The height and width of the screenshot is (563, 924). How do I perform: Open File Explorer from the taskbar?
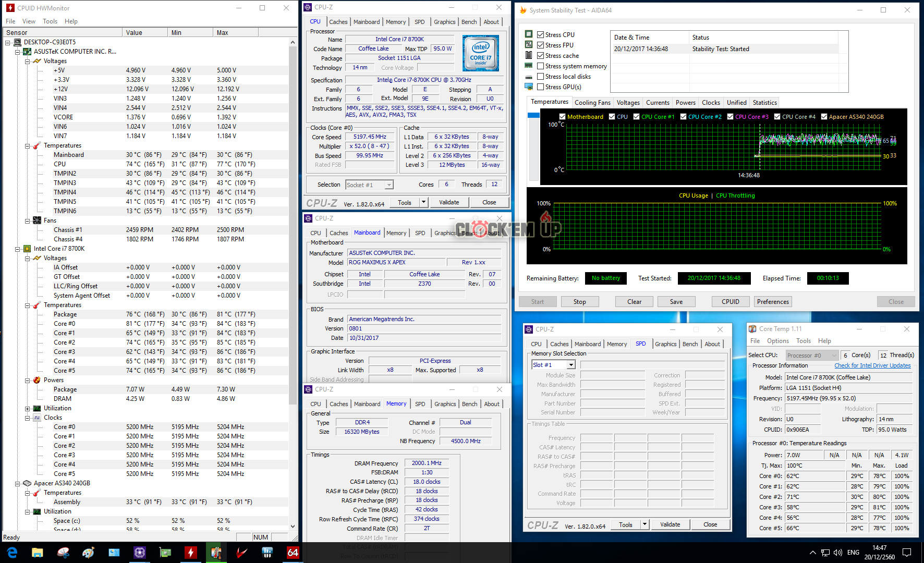38,552
